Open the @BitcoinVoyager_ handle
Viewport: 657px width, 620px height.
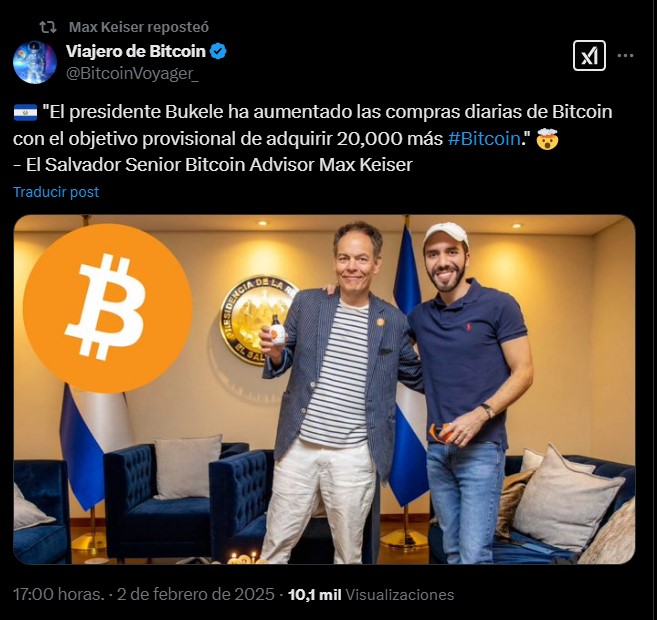pyautogui.click(x=132, y=74)
